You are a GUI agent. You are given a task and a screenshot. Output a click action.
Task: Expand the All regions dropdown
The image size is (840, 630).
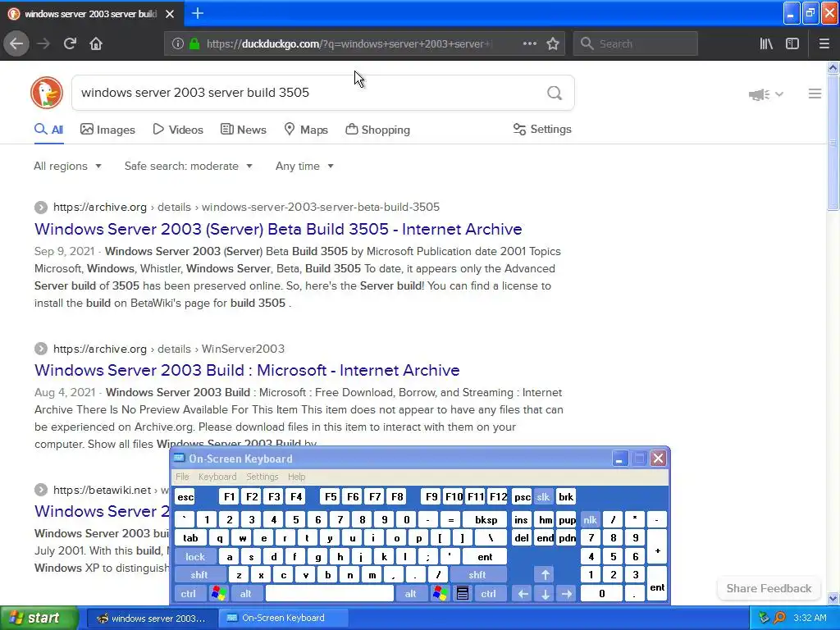pos(67,166)
